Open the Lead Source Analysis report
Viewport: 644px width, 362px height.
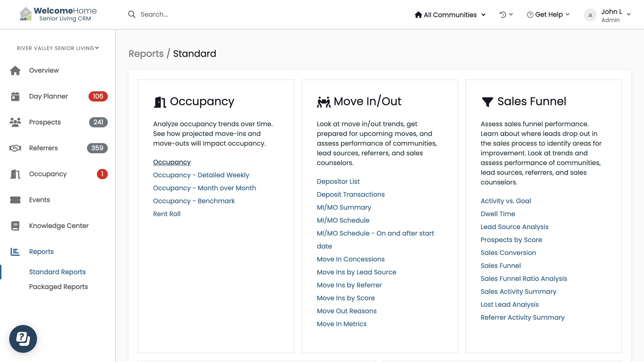coord(514,227)
